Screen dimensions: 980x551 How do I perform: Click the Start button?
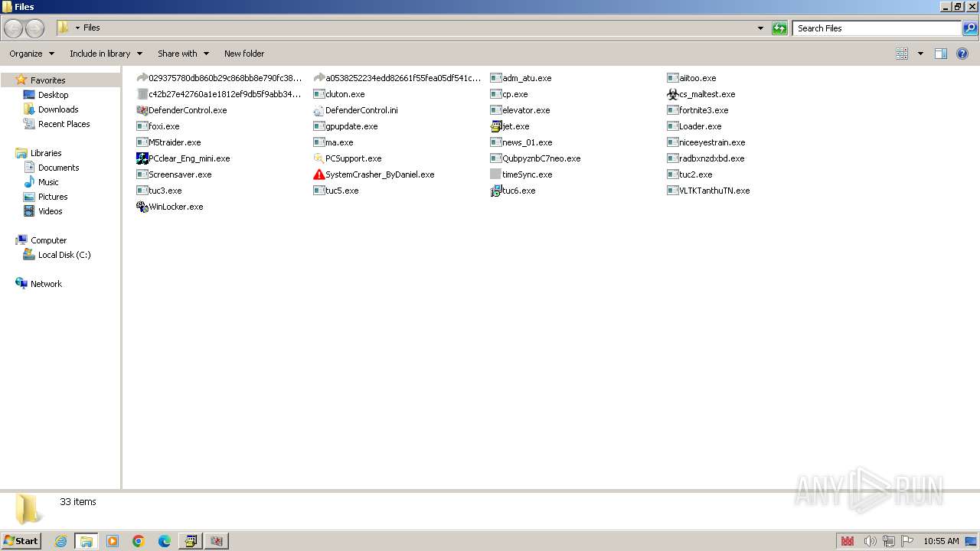(x=21, y=541)
